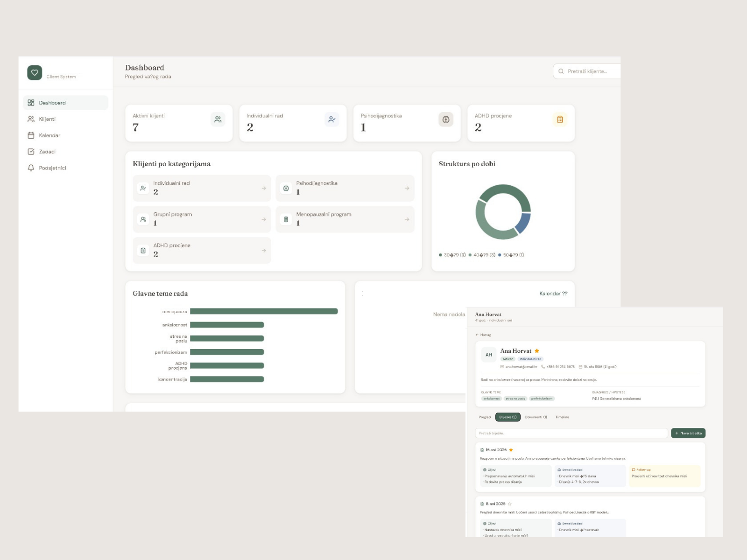Open Podsjetnici via its sidebar bell icon
Viewport: 747px width, 560px height.
click(31, 168)
